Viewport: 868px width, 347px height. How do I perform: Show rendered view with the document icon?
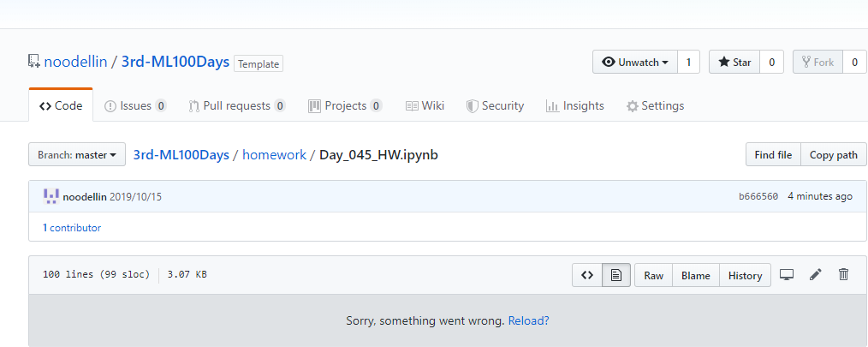point(616,276)
